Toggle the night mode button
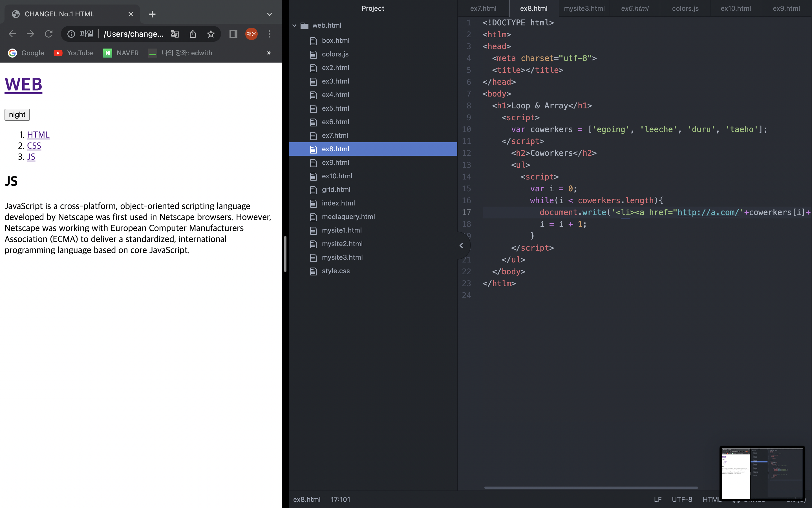Screen dimensions: 812x508 point(17,115)
